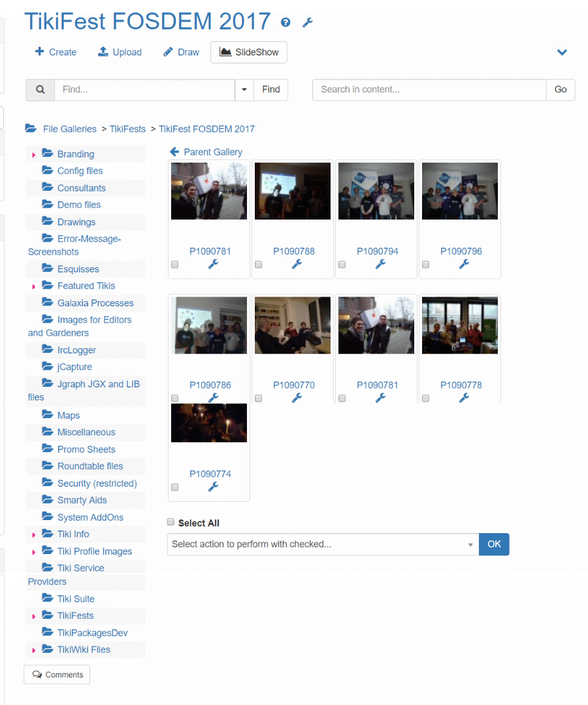Go to Parent Gallery link
The image size is (588, 705).
pyautogui.click(x=206, y=152)
